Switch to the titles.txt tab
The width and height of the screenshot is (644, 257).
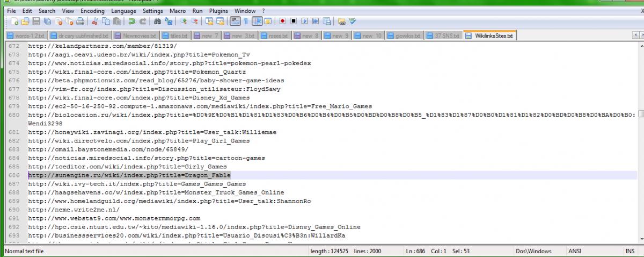pos(175,36)
